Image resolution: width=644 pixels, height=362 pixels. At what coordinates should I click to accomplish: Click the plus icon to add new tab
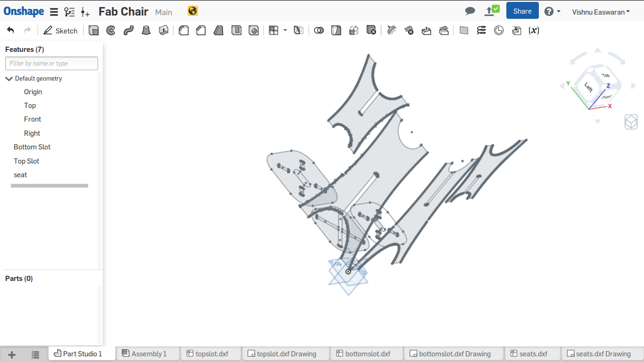click(x=12, y=354)
